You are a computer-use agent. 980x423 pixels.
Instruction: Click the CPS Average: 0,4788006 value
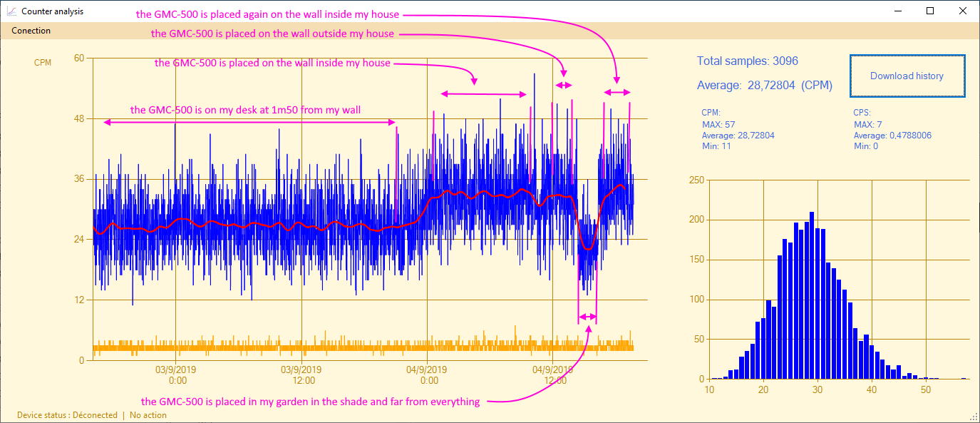click(x=892, y=136)
